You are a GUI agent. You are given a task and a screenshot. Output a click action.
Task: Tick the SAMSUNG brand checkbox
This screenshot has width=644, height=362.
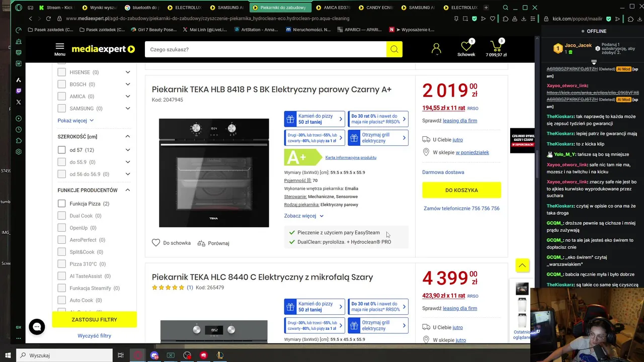[x=61, y=108]
